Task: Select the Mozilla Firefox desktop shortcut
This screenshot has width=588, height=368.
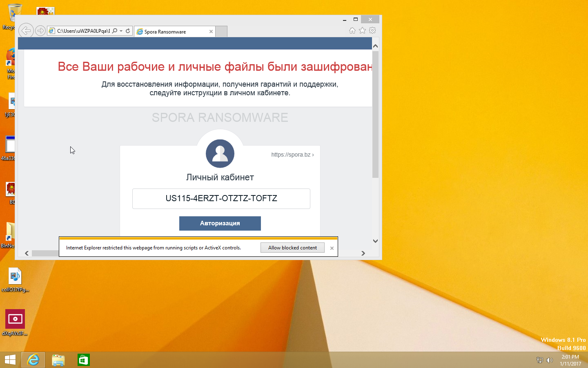Action: pos(10,63)
